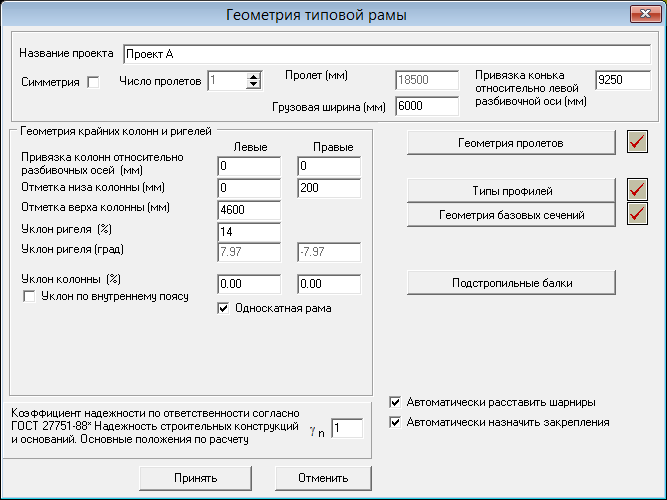Disable Автоматически расставить шарниры
The width and height of the screenshot is (667, 500).
coord(395,402)
